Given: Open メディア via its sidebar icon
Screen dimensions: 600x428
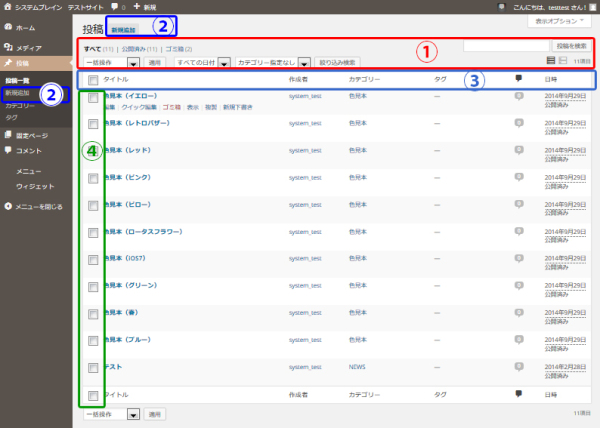Looking at the screenshot, I should 9,47.
